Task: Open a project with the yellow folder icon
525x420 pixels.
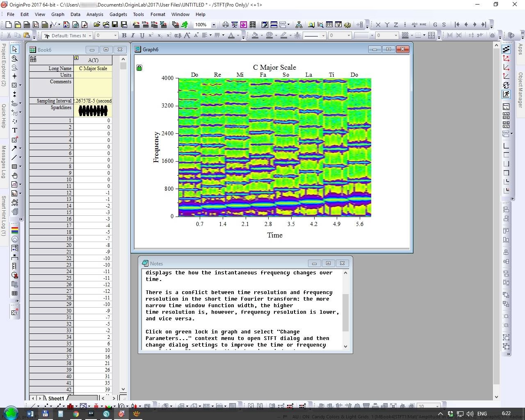Action: [x=97, y=25]
